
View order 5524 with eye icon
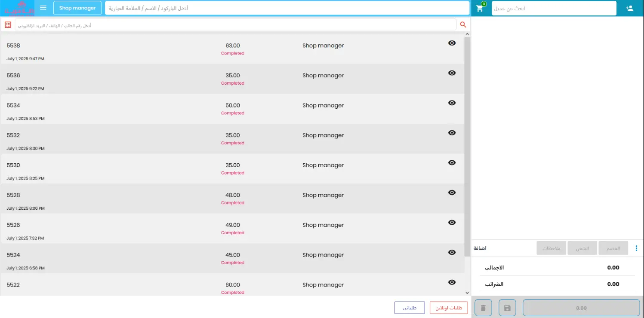pos(452,252)
